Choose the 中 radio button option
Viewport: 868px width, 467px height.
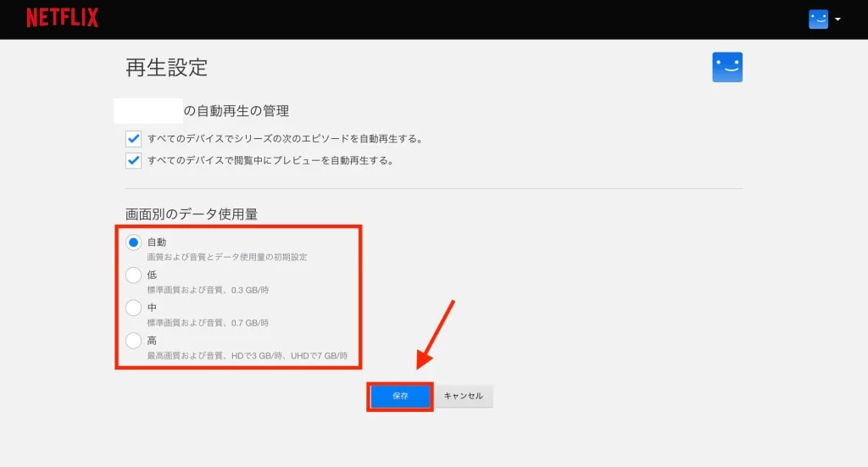pos(133,308)
